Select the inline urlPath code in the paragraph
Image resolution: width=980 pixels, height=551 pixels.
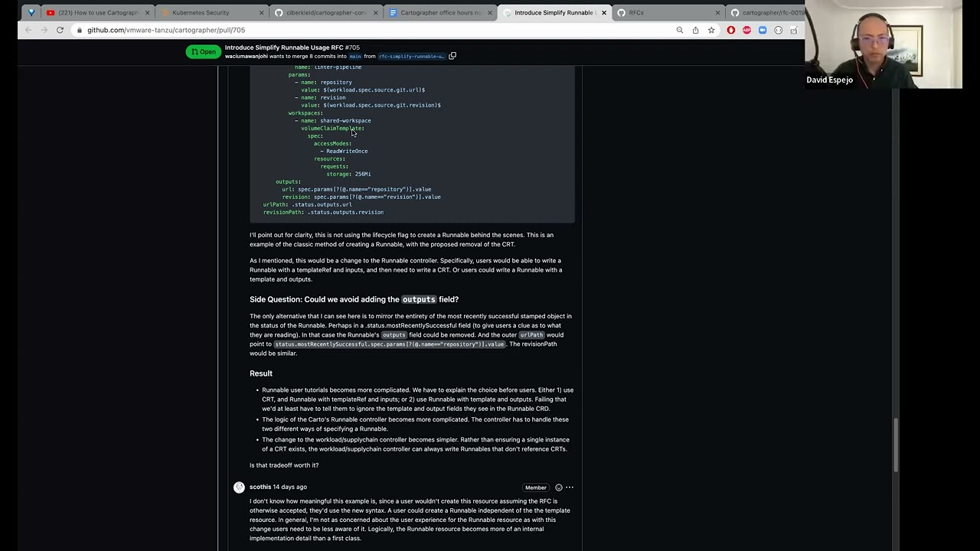pyautogui.click(x=531, y=335)
